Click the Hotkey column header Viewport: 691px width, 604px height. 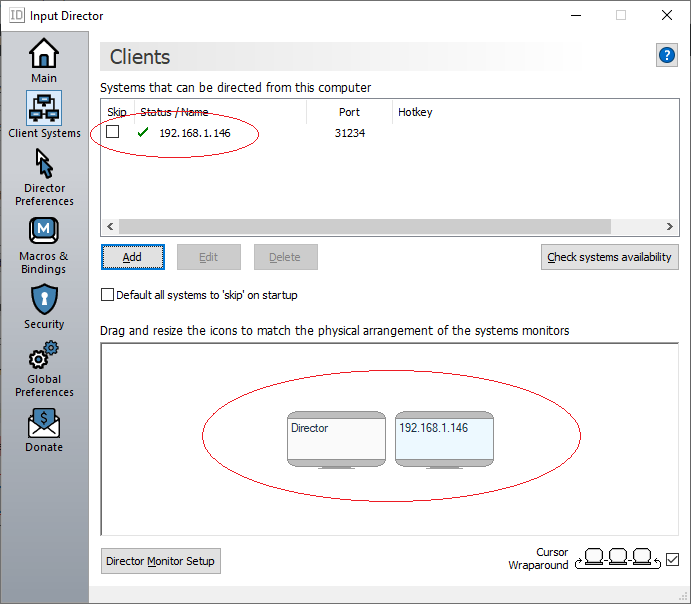415,112
